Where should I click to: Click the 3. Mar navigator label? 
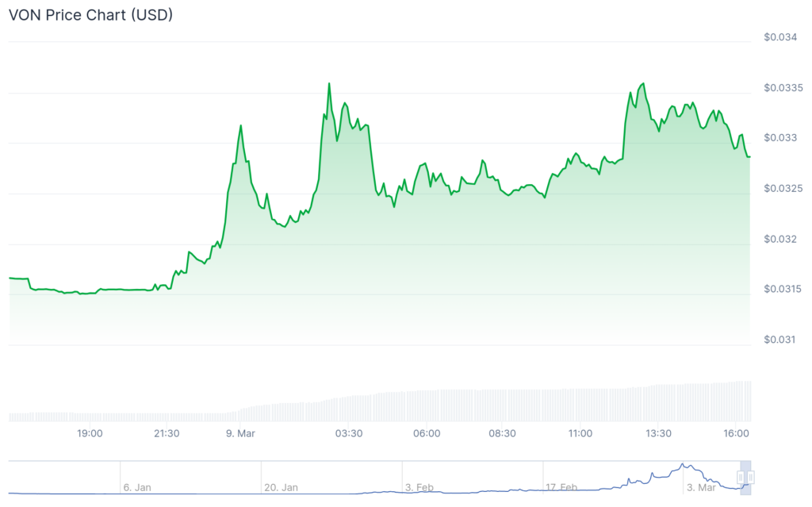coord(704,488)
